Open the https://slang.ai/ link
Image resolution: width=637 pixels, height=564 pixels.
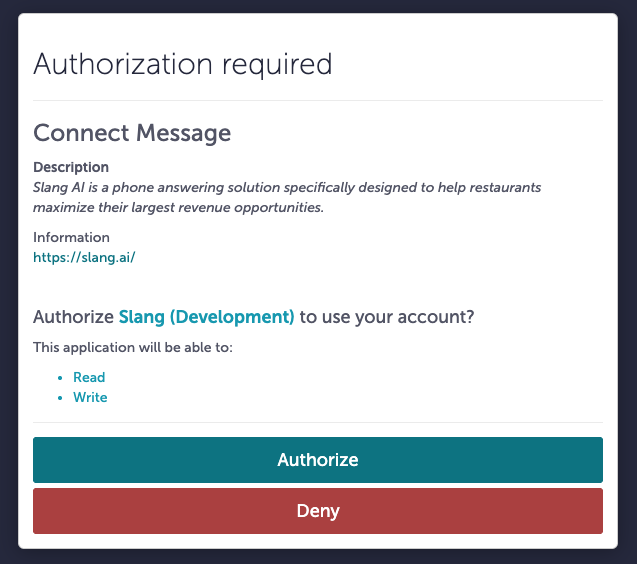pyautogui.click(x=84, y=257)
